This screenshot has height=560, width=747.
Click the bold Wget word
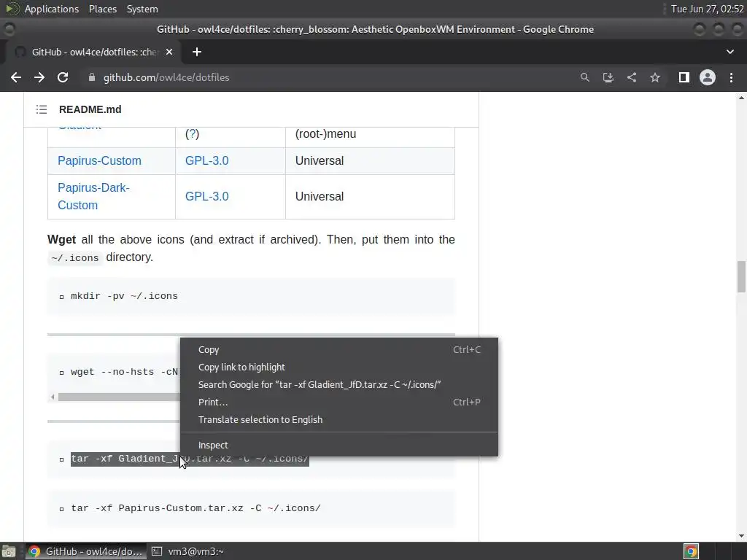(x=61, y=239)
